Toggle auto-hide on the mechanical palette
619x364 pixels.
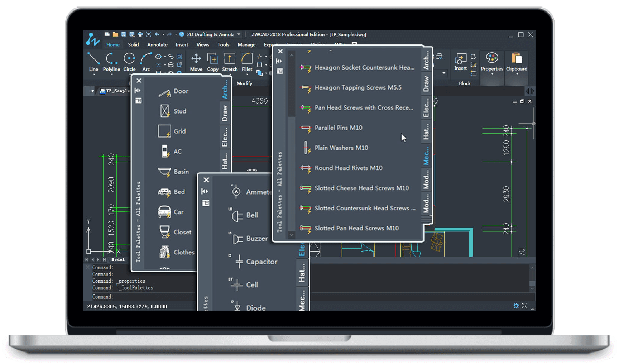click(279, 61)
